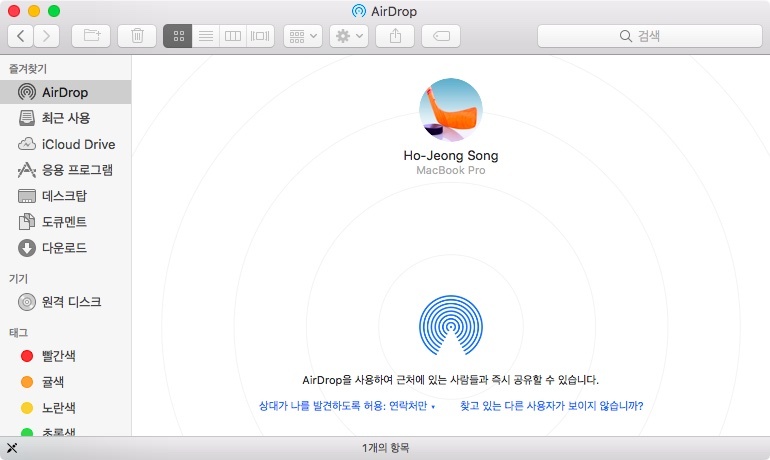
Task: Click the edit tags toolbar button
Action: tap(441, 36)
